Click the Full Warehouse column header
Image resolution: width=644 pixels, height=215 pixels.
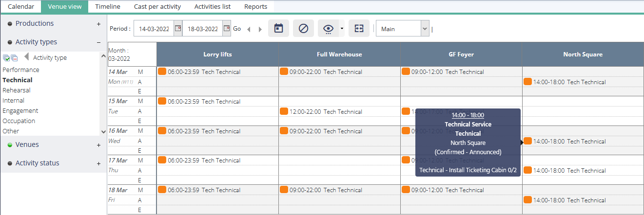coord(339,54)
